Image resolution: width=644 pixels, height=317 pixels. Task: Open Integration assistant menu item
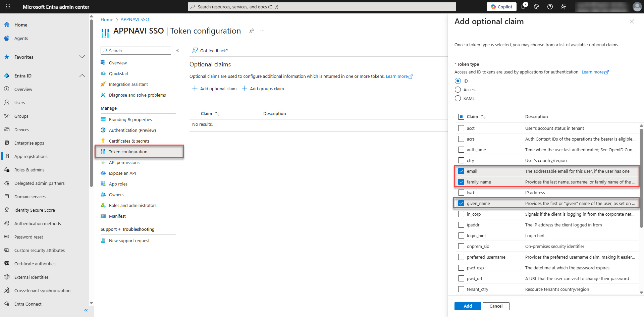point(128,84)
